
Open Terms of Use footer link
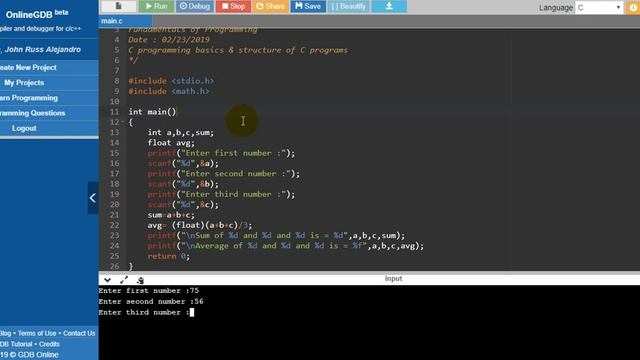tap(37, 333)
